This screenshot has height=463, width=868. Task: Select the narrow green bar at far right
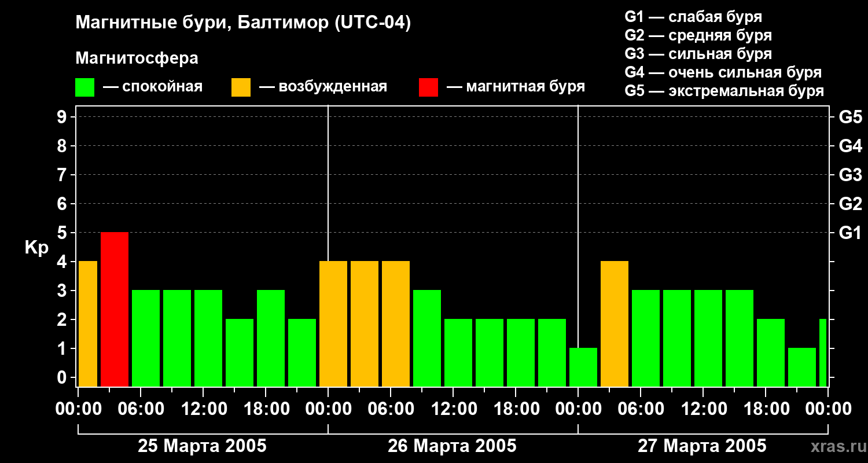(823, 352)
